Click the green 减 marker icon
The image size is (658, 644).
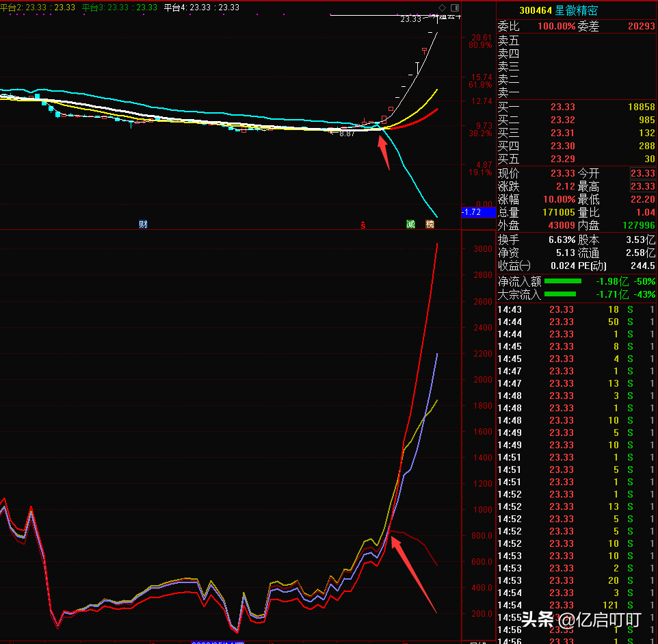point(410,224)
